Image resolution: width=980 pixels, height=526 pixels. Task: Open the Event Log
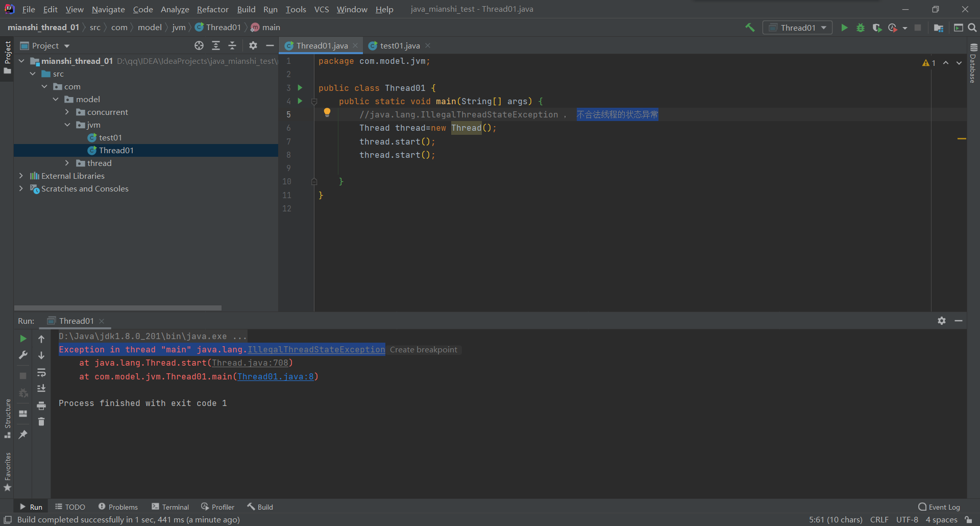[939, 507]
